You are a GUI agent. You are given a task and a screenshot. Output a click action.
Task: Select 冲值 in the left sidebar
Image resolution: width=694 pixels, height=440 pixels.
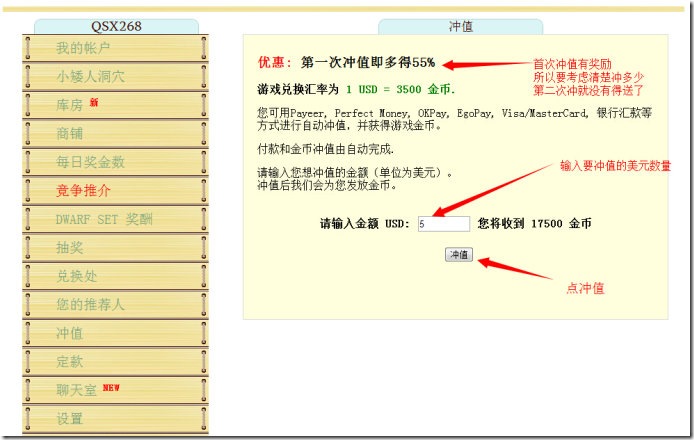70,333
